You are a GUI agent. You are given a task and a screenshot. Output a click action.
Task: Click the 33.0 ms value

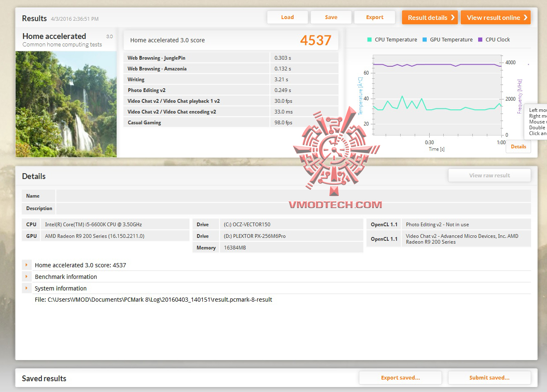point(283,112)
